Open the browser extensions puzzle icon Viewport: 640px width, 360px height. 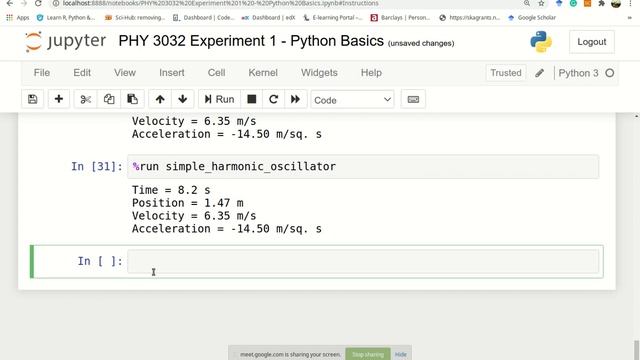point(601,3)
